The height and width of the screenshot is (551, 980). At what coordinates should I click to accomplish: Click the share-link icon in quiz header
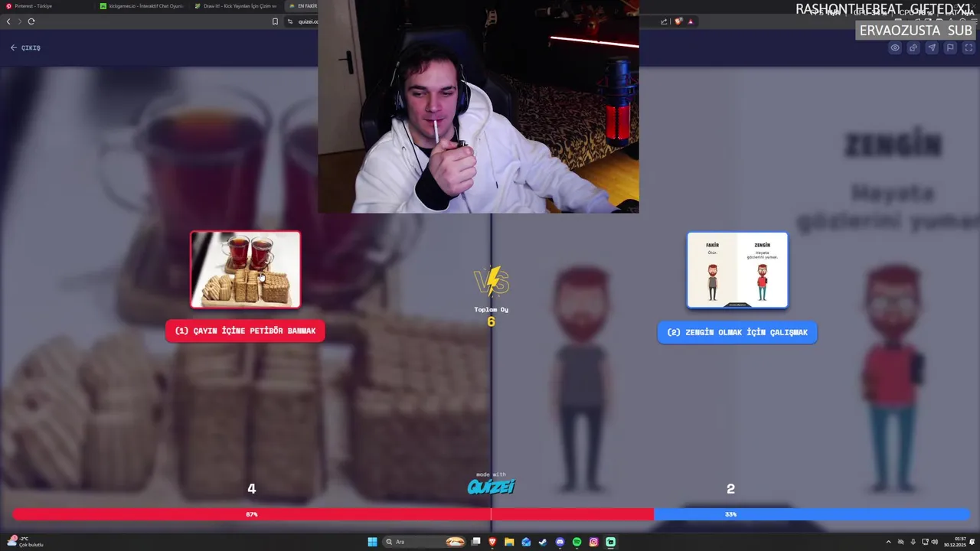click(913, 47)
